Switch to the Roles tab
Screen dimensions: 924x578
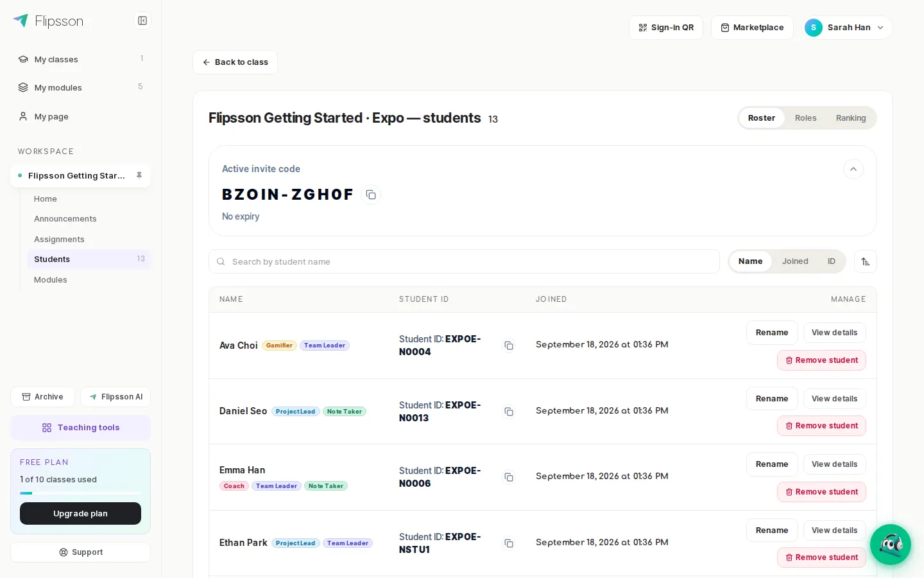pos(806,118)
